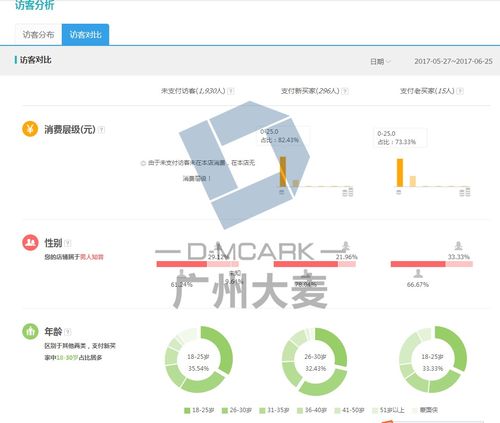This screenshot has height=423, width=500.
Task: Click the 2017-05-27~2017-06-25 date range
Action: 453,61
